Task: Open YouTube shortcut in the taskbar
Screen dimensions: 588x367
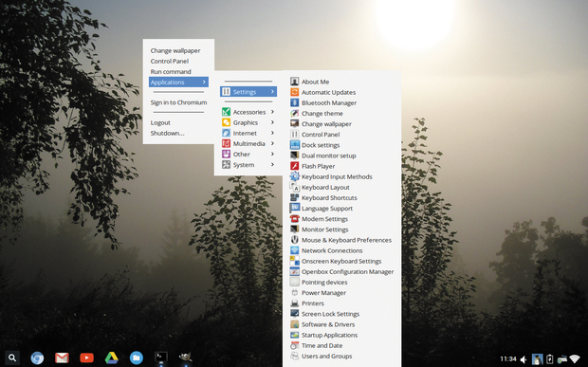Action: point(86,358)
